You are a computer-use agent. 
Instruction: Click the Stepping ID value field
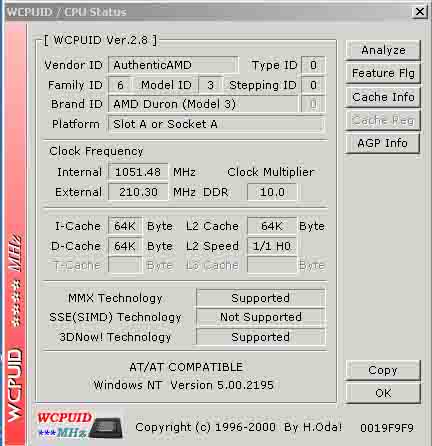313,85
